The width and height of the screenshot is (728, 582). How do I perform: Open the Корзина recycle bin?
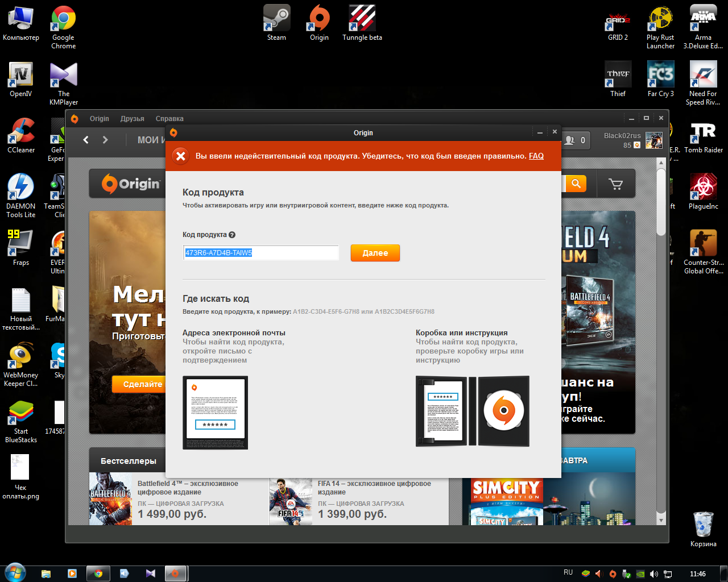coord(704,529)
